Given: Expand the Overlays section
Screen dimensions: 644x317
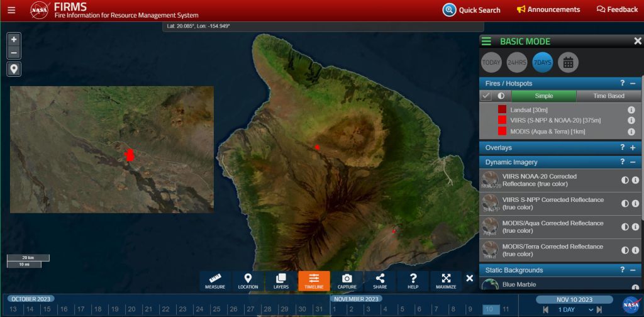Looking at the screenshot, I should 633,148.
